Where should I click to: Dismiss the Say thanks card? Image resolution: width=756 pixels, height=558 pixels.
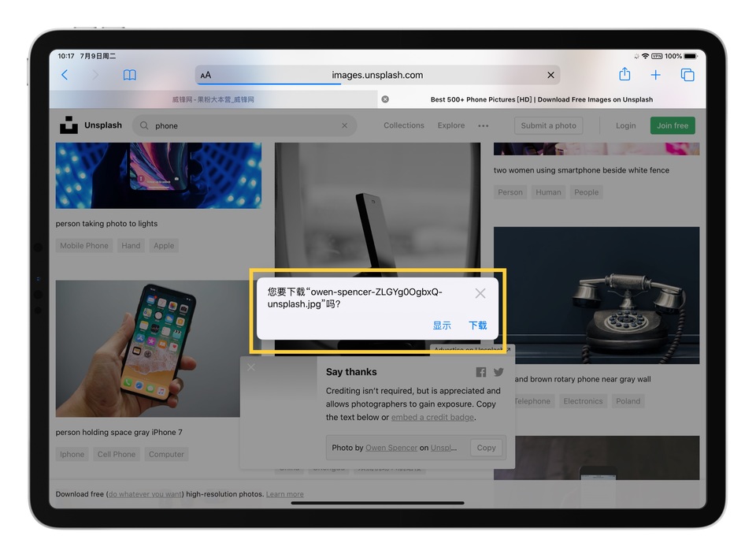click(x=250, y=366)
